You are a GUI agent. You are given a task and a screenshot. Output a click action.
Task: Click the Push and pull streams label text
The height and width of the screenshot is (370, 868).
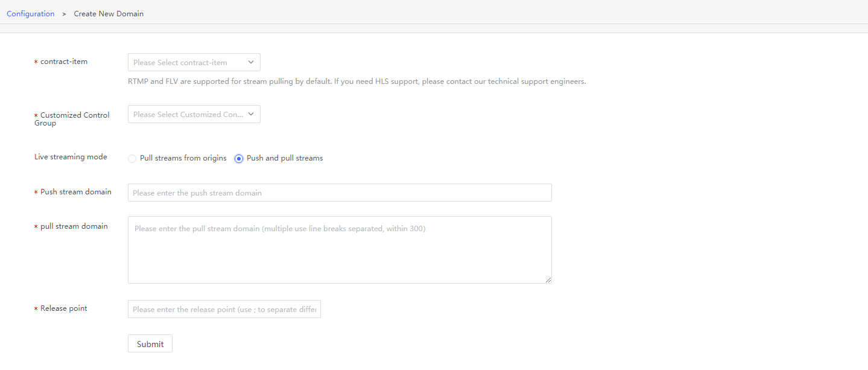click(x=285, y=158)
